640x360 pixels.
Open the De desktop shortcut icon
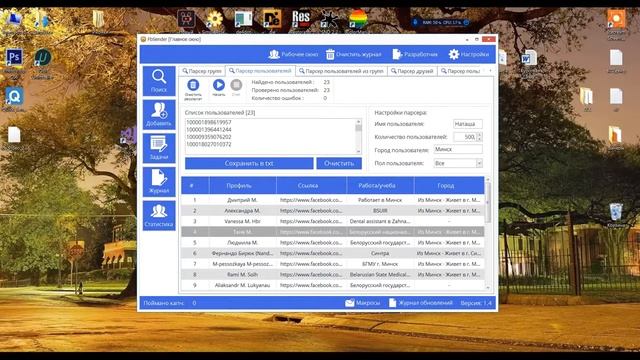point(272,19)
